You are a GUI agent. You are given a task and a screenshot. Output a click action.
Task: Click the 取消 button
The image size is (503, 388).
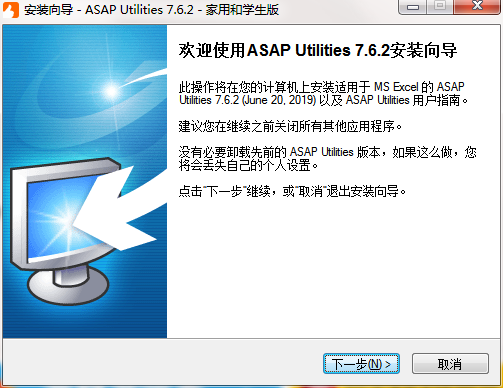pyautogui.click(x=450, y=364)
